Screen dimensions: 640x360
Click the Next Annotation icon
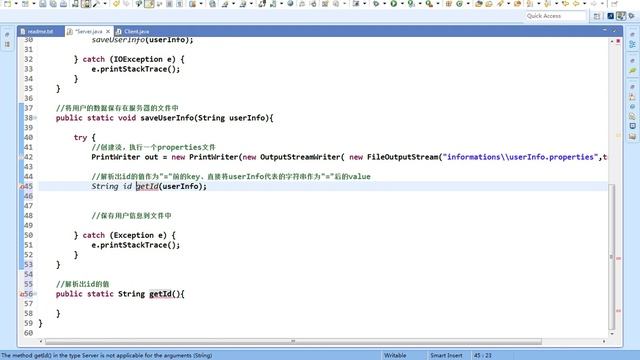coord(530,4)
